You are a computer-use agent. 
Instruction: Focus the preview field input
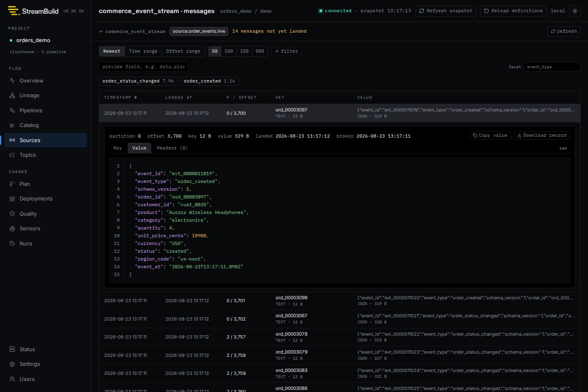coord(144,67)
